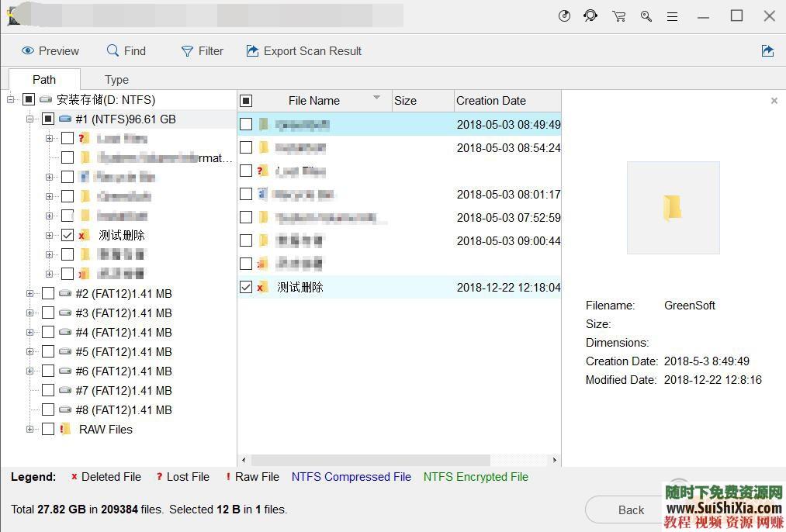Open Find with magnifier icon
Viewport: 786px width, 532px height.
click(113, 51)
